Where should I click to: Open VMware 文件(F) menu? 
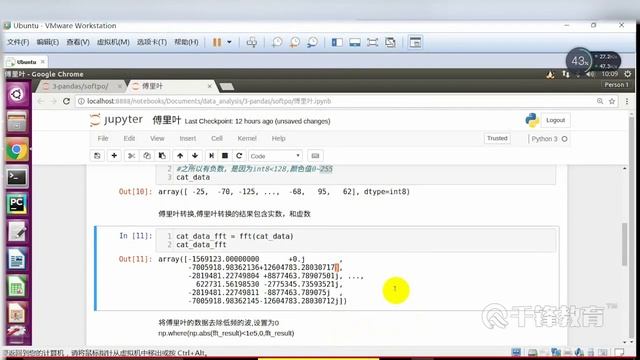pos(18,42)
